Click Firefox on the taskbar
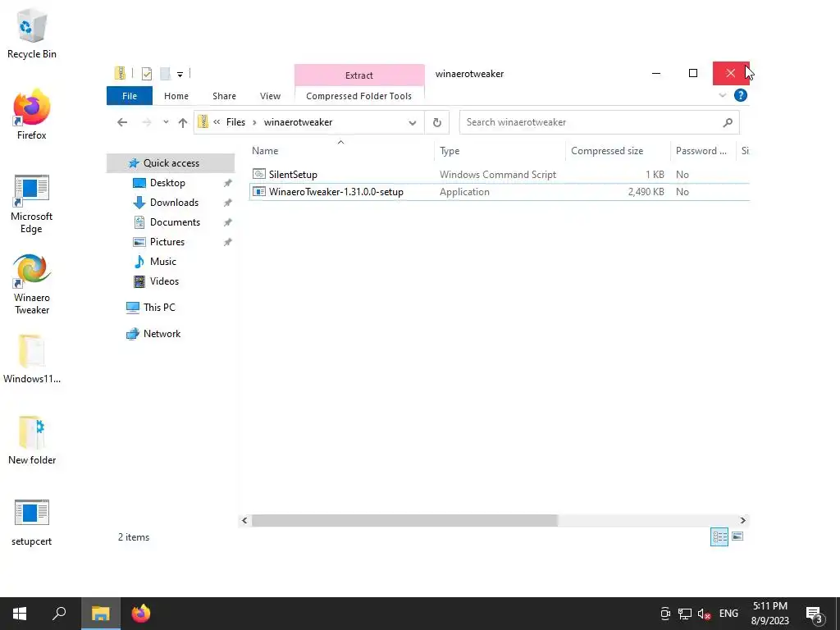The image size is (840, 630). coord(141,614)
